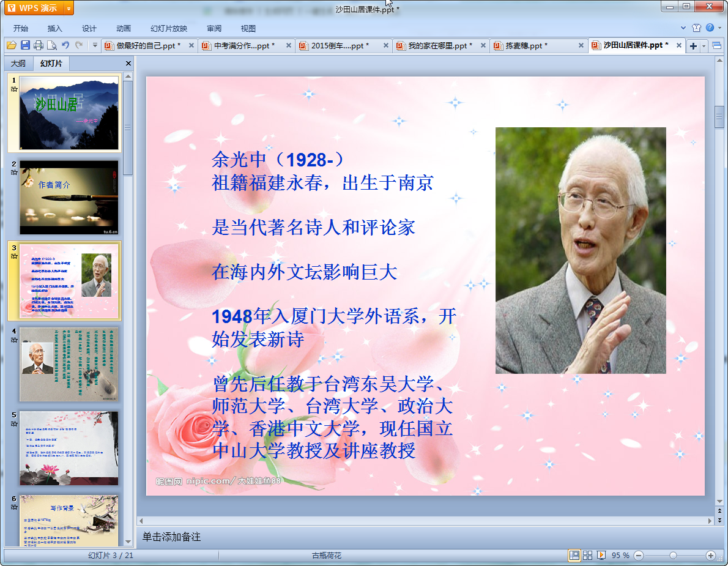Close the 中考满分作...ppt tab

click(288, 45)
